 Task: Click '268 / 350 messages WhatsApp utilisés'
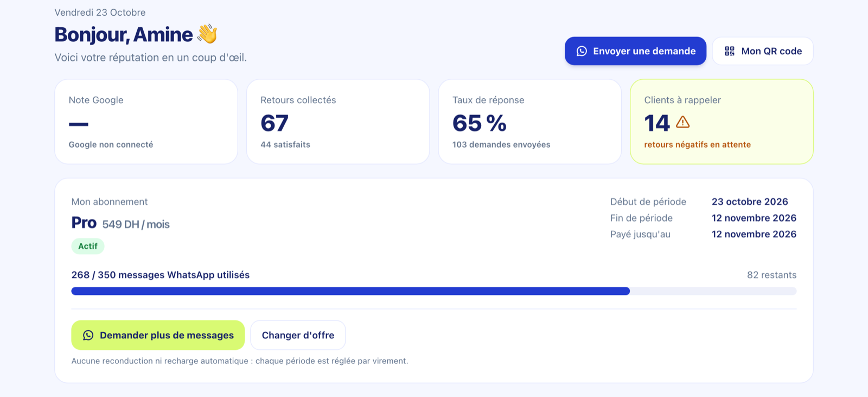161,275
